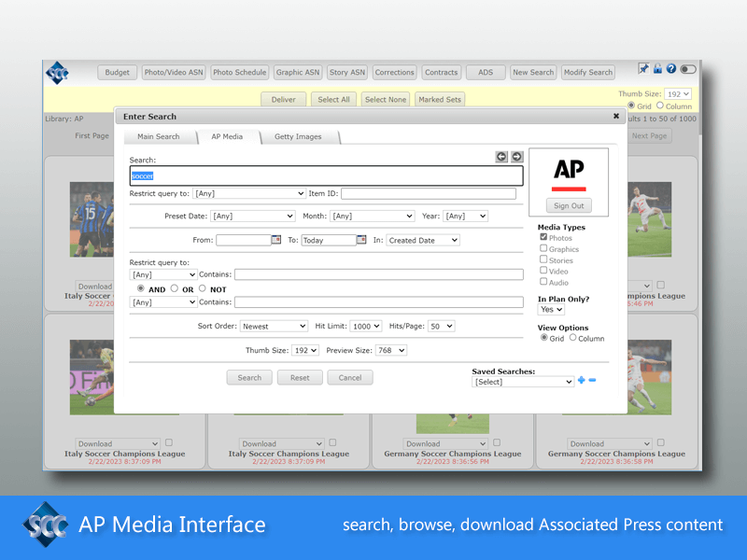Choose Grid under View Options in dialog
This screenshot has width=747, height=560.
coord(543,338)
